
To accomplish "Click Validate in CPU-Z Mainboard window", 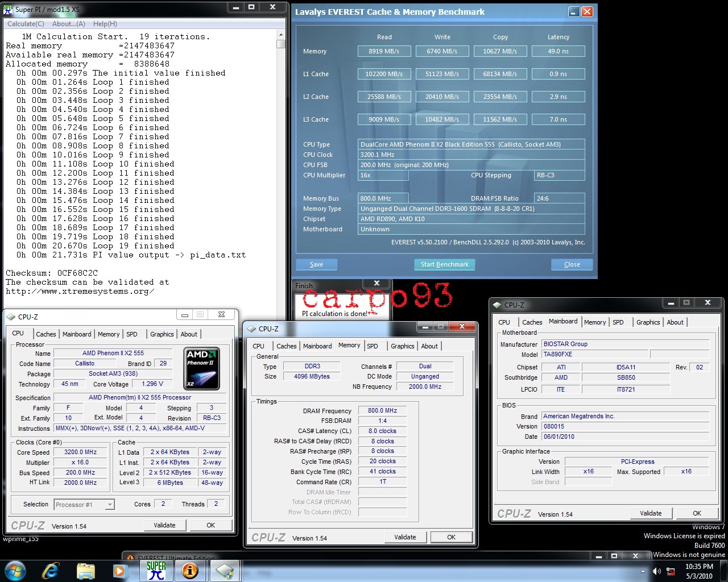I will [x=651, y=513].
